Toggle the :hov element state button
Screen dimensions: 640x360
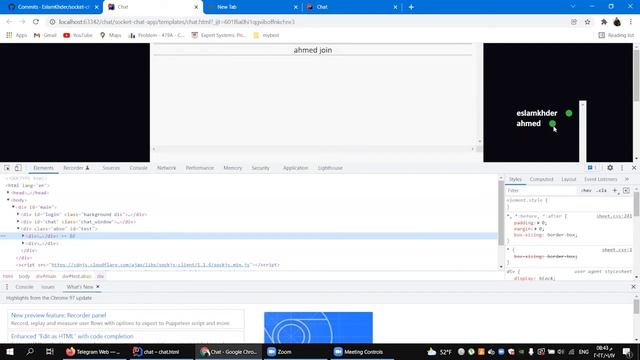pyautogui.click(x=586, y=191)
